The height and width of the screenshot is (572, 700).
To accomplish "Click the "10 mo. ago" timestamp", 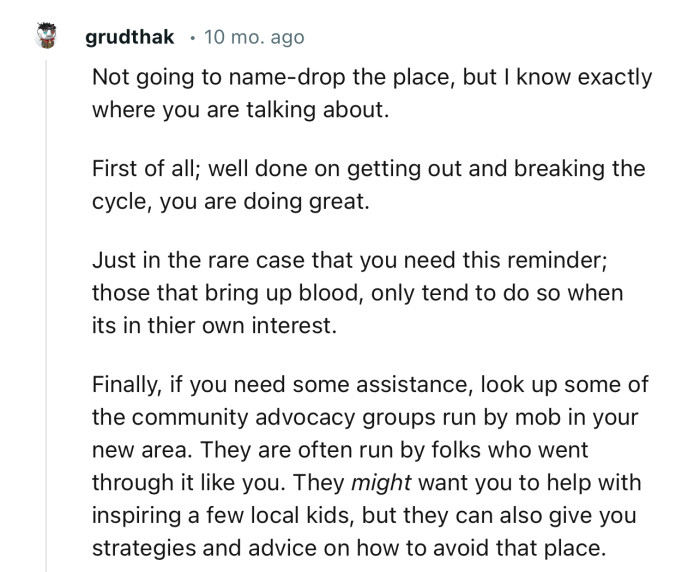I will point(254,38).
